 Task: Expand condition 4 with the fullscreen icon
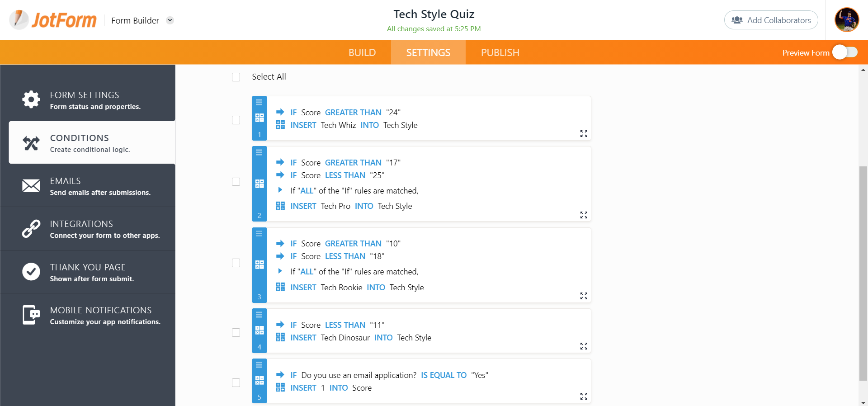[x=584, y=346]
